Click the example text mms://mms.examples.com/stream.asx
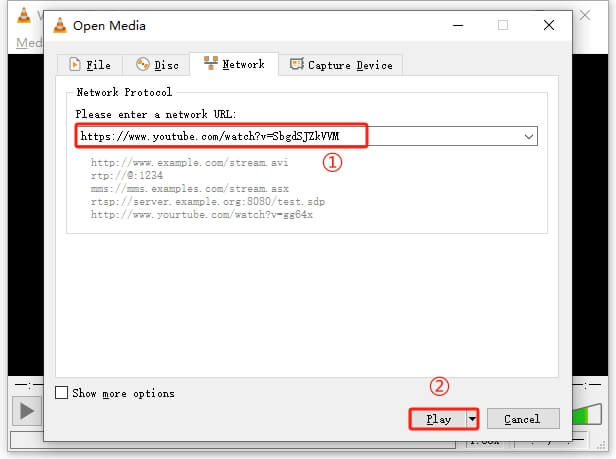This screenshot has height=459, width=616. pos(189,188)
